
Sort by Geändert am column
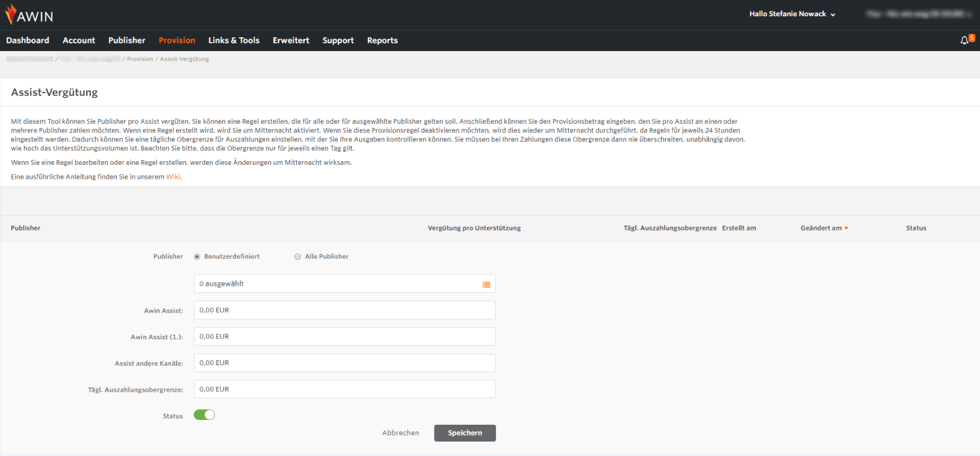click(824, 228)
